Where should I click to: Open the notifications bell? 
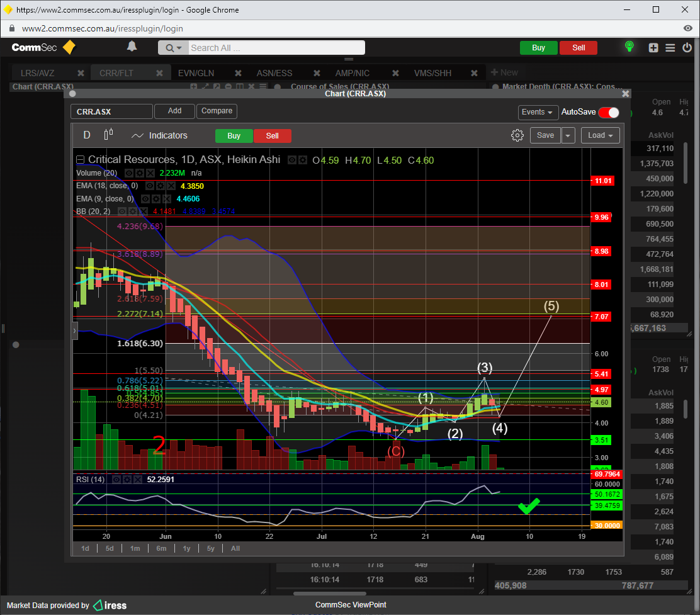132,47
